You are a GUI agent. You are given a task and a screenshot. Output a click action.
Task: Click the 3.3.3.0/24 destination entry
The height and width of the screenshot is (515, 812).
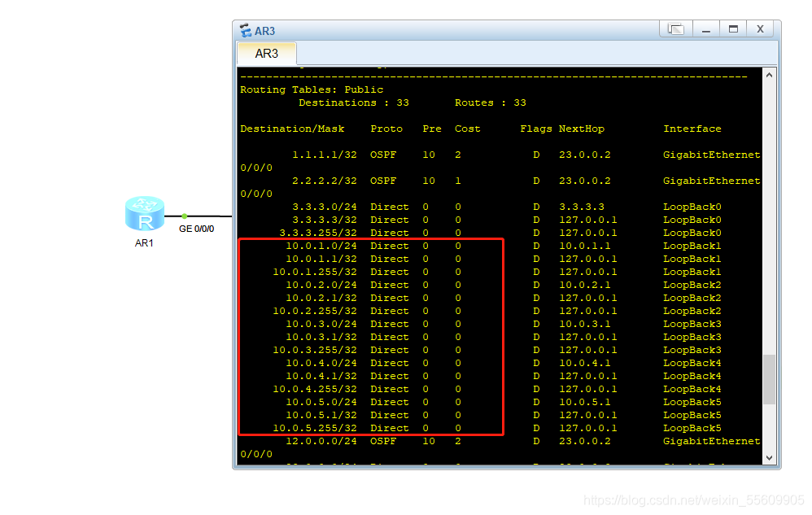tap(324, 207)
